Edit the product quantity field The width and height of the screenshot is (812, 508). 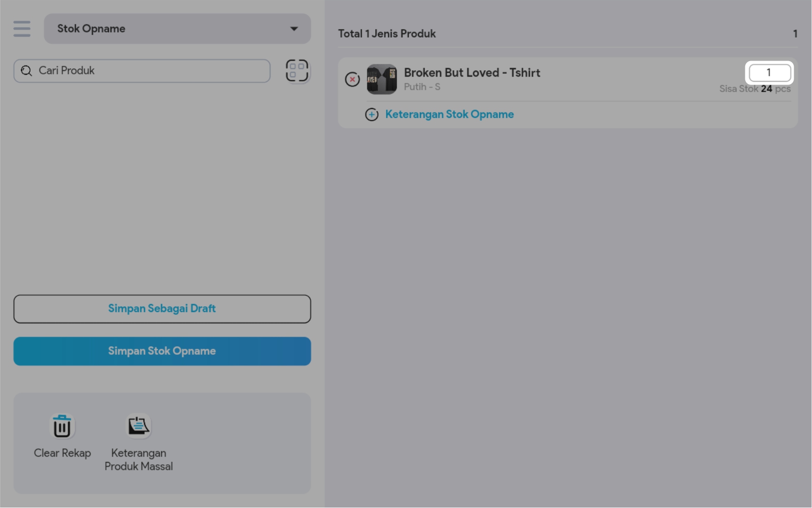pyautogui.click(x=769, y=73)
